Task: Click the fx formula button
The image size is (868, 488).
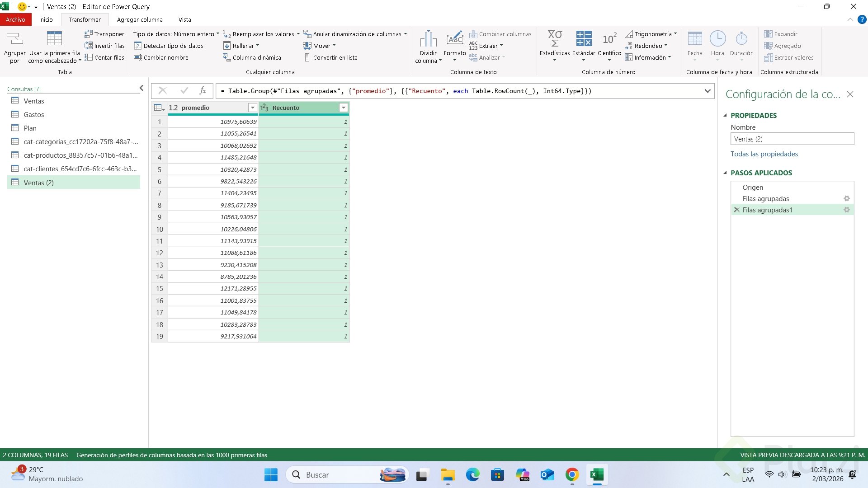Action: click(203, 91)
